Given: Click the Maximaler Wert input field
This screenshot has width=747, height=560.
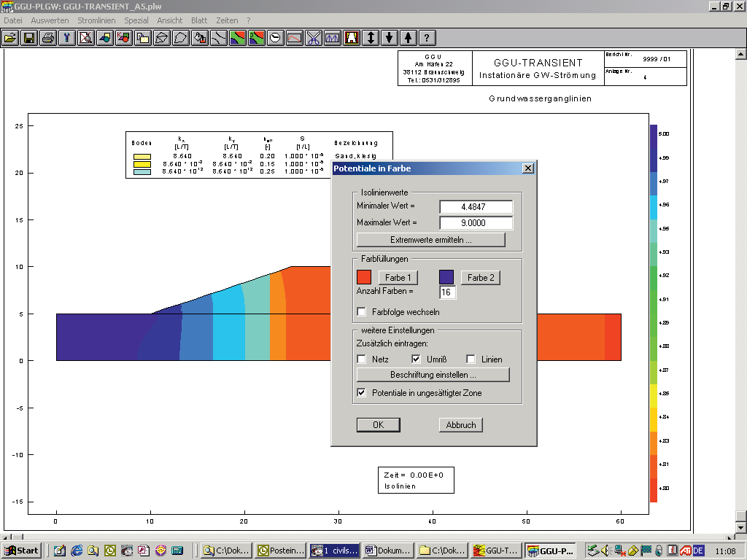Looking at the screenshot, I should (x=476, y=223).
